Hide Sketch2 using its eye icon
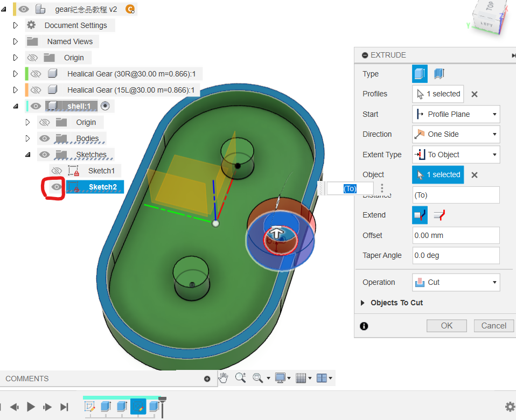This screenshot has width=516, height=420. 56,187
